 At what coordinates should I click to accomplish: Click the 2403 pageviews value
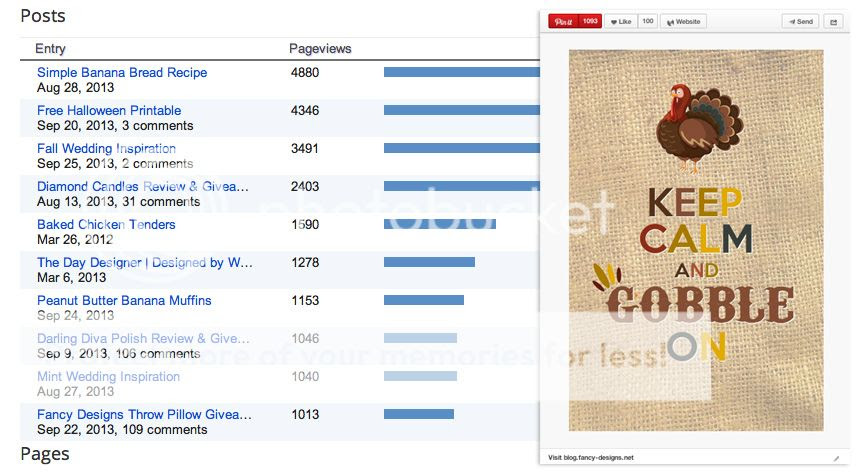coord(305,186)
